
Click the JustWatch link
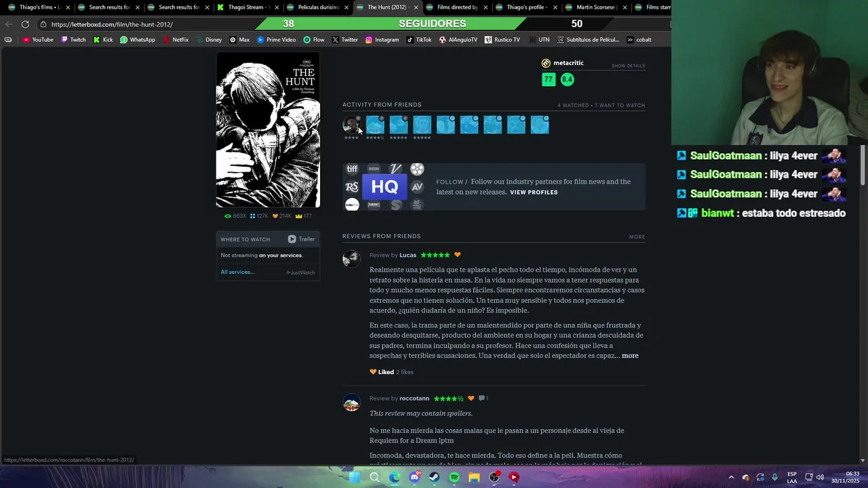pos(301,272)
